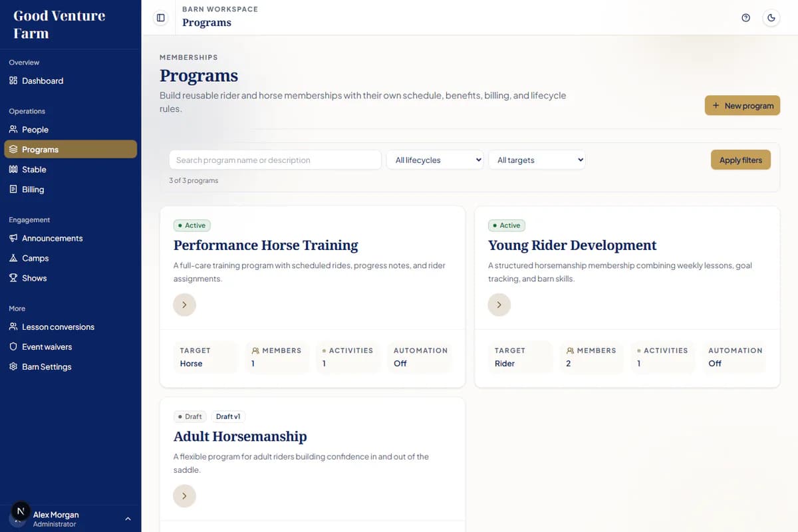The height and width of the screenshot is (532, 798).
Task: Click the BARN WORKSPACE breadcrumb label
Action: click(220, 9)
